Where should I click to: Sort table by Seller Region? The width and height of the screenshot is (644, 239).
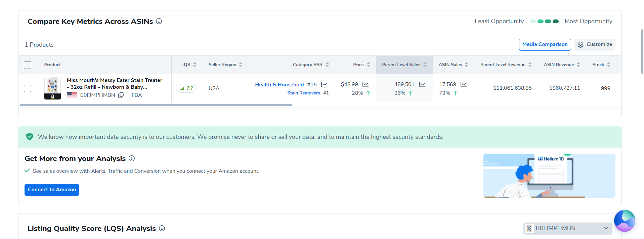tap(241, 65)
